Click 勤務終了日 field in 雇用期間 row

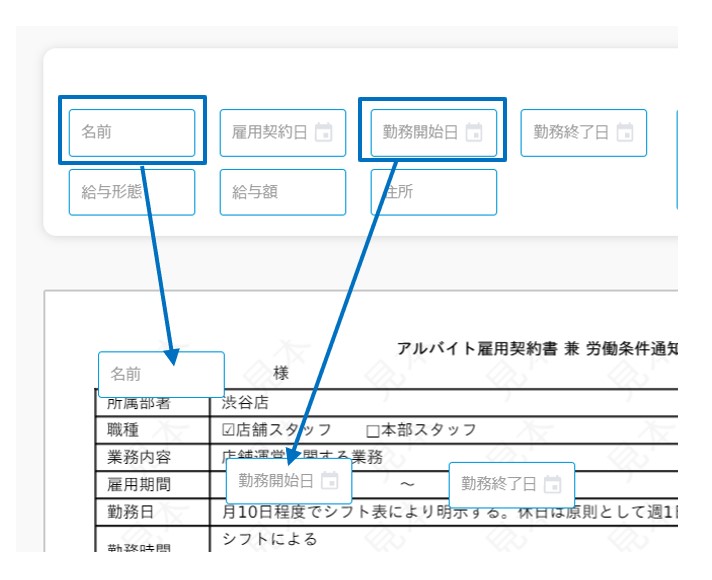[512, 485]
